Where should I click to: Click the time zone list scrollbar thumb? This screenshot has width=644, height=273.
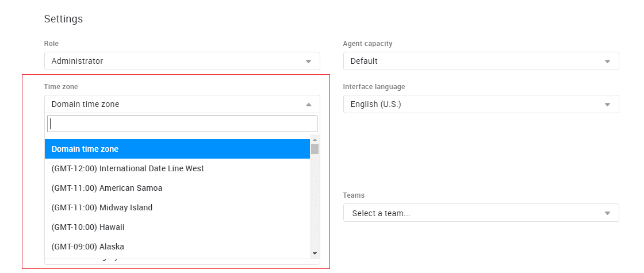tap(315, 149)
